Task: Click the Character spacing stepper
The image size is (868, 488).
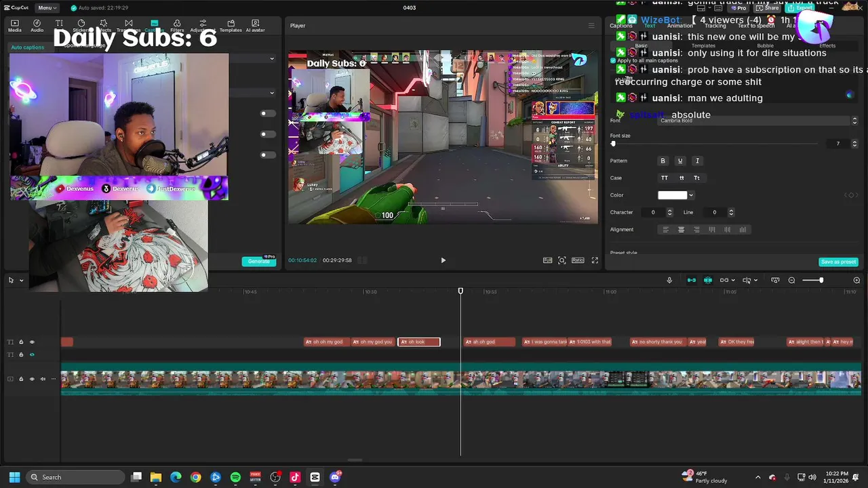Action: [670, 212]
